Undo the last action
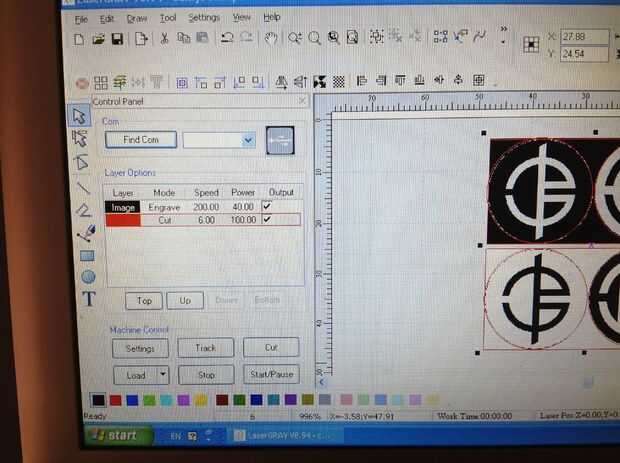Viewport: 620px width, 463px height. point(227,38)
